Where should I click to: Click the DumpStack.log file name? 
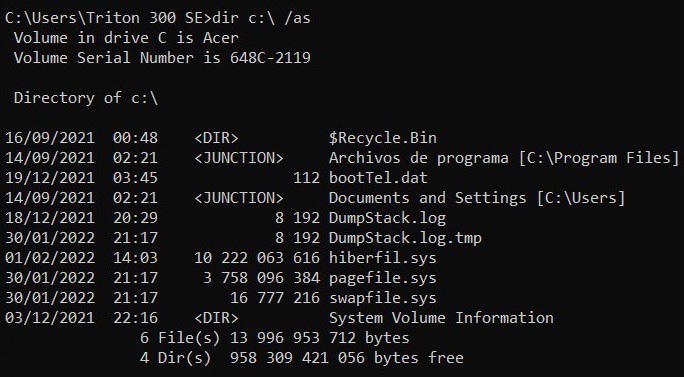[387, 218]
